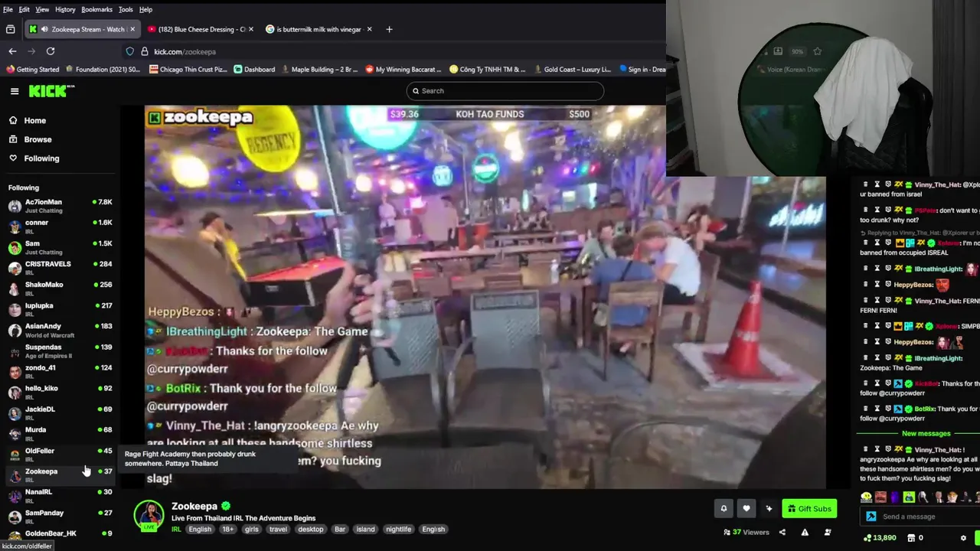This screenshot has height=551, width=980.
Task: Click the travel stream tag
Action: pos(278,530)
